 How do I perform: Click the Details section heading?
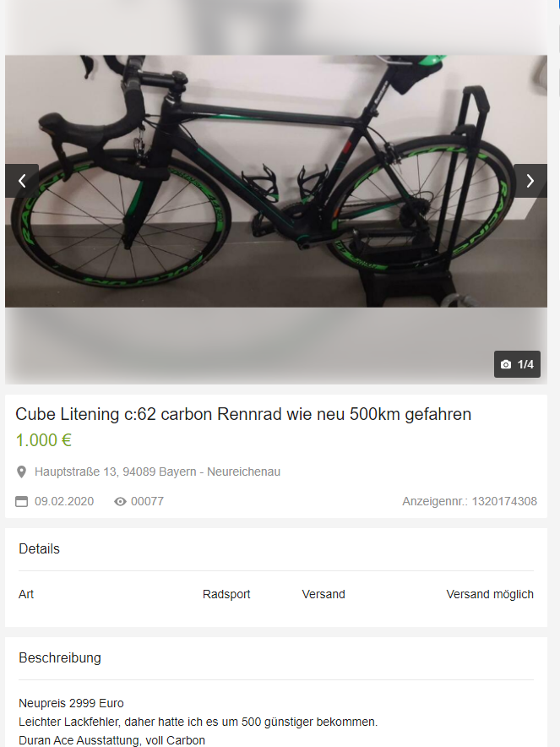40,548
